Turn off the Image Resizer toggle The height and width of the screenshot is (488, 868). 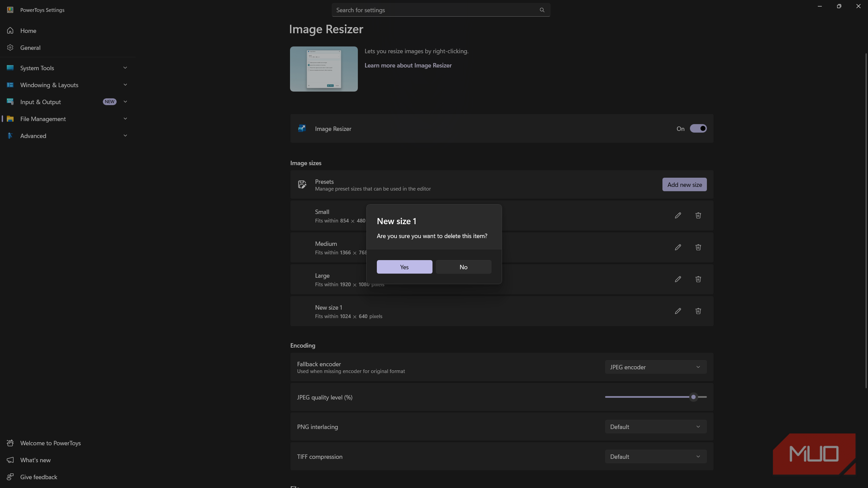(x=698, y=129)
